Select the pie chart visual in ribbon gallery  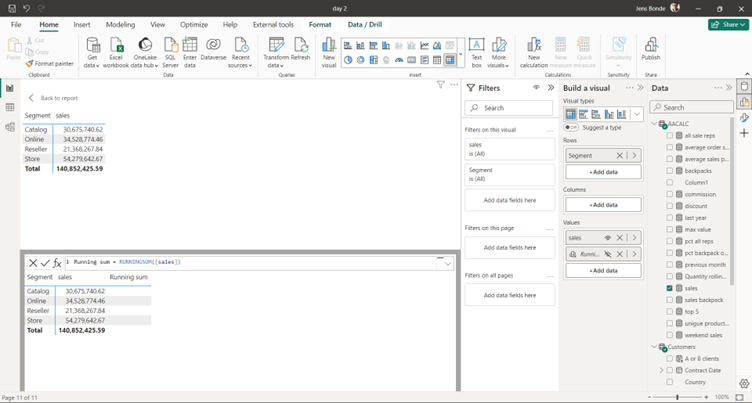(x=348, y=60)
